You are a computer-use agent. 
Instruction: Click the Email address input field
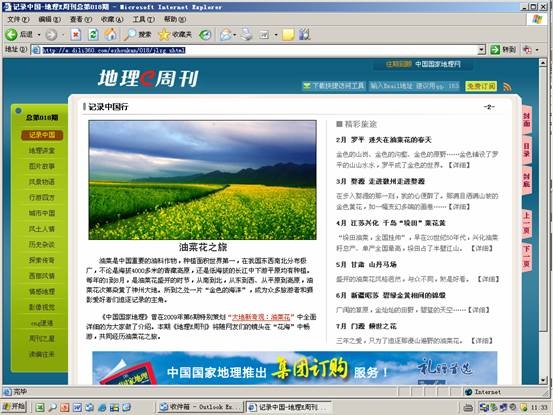(414, 86)
